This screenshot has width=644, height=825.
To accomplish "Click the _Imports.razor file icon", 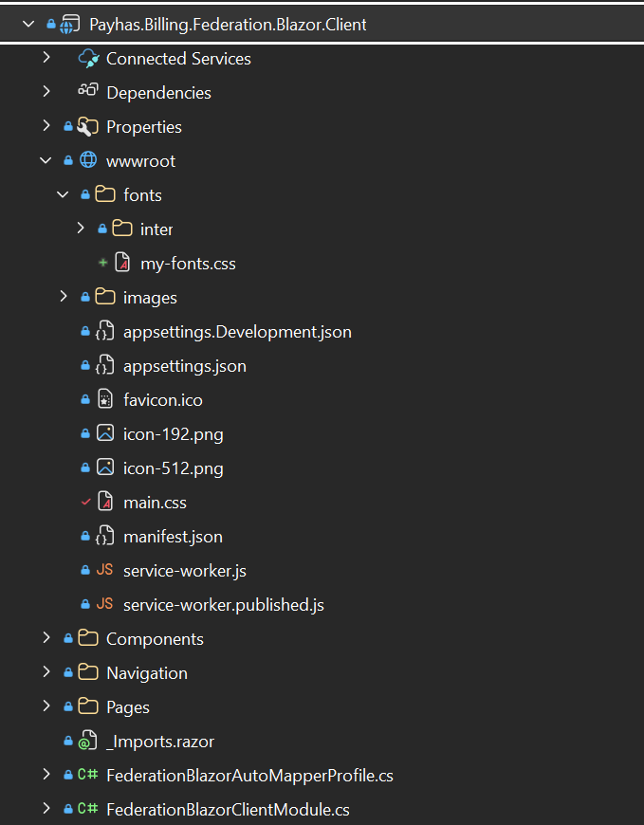I will [x=88, y=741].
